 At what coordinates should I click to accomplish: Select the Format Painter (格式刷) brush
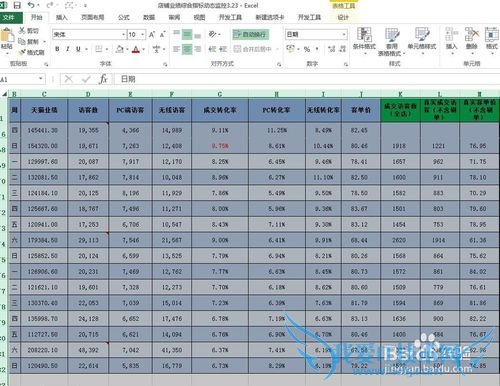22,52
